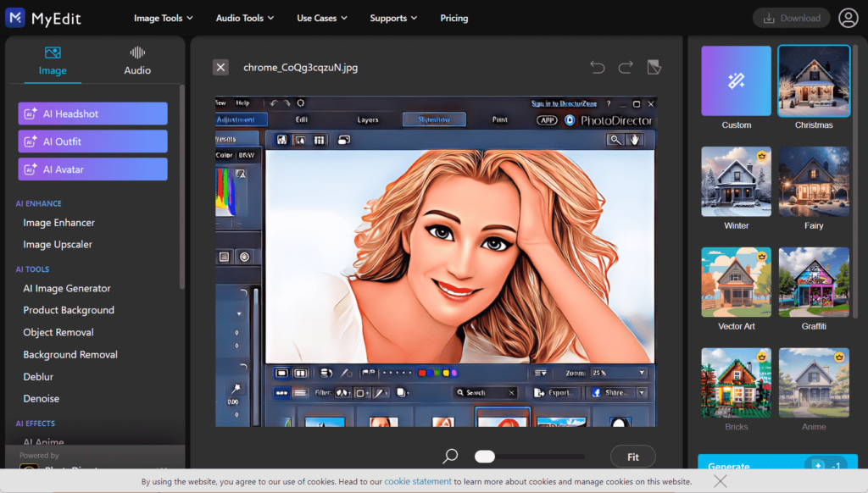Select the Custom style magic wand tile
This screenshot has height=493, width=868.
coord(737,80)
